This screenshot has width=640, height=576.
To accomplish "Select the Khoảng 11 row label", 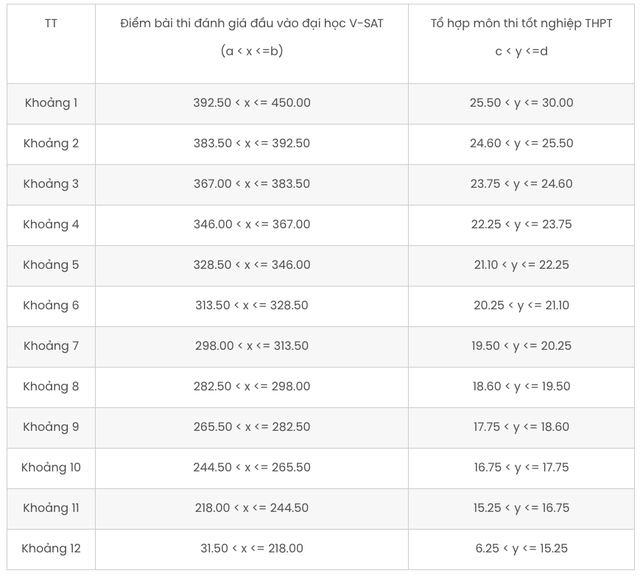I will click(51, 509).
